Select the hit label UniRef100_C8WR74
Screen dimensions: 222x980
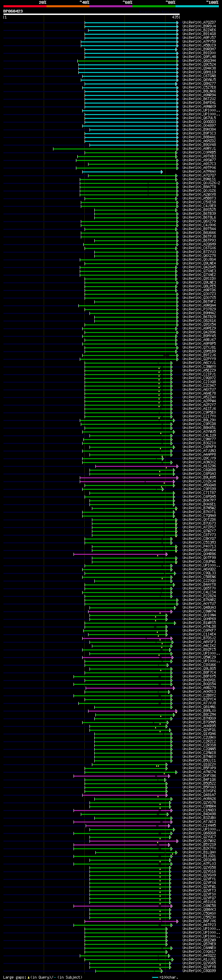pos(199,612)
